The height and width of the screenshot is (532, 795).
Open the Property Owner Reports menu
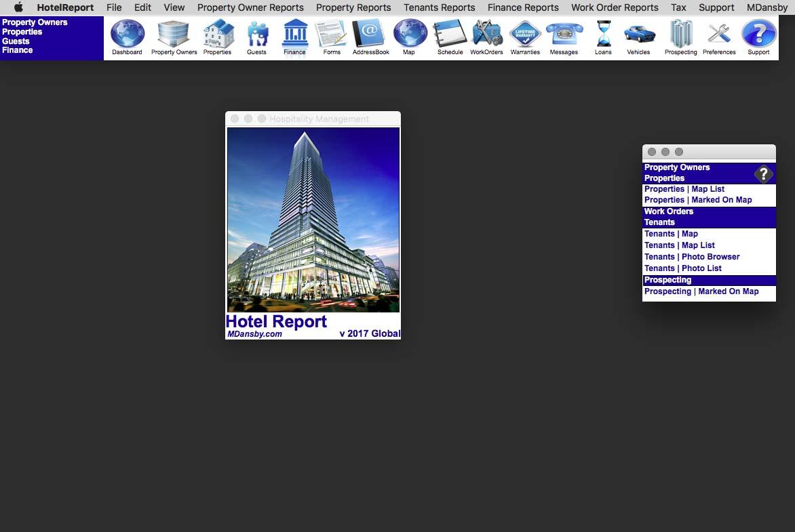click(x=250, y=7)
